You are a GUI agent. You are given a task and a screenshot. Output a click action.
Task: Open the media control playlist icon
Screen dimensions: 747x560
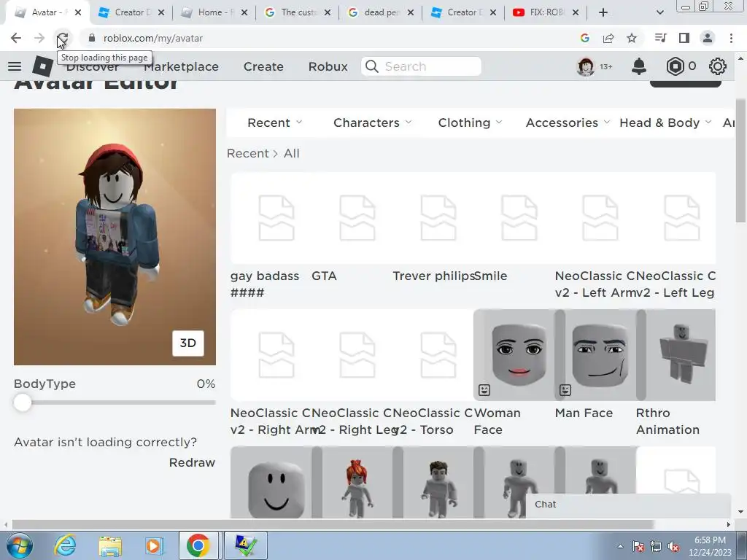(661, 38)
